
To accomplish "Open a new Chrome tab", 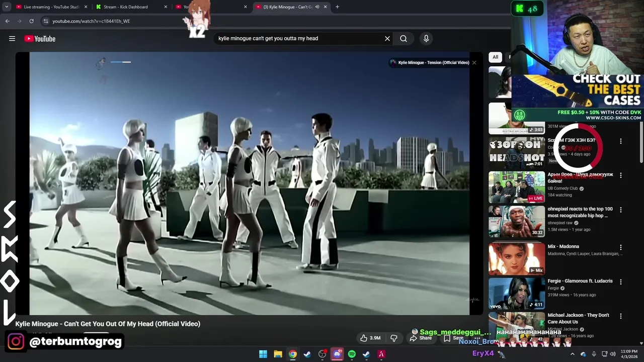I will pos(337,7).
